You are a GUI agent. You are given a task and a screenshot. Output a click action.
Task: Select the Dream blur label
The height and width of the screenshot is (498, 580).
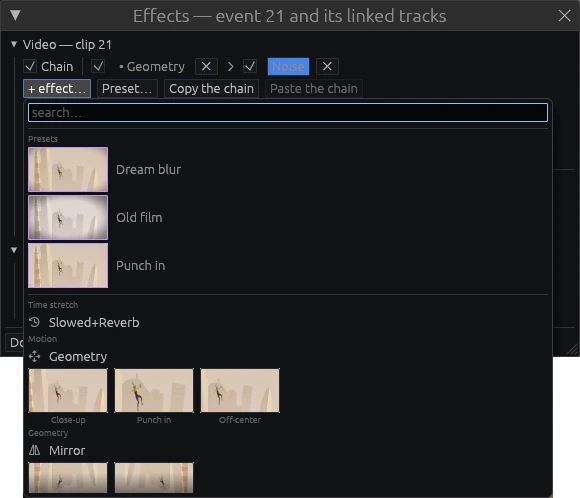click(149, 169)
